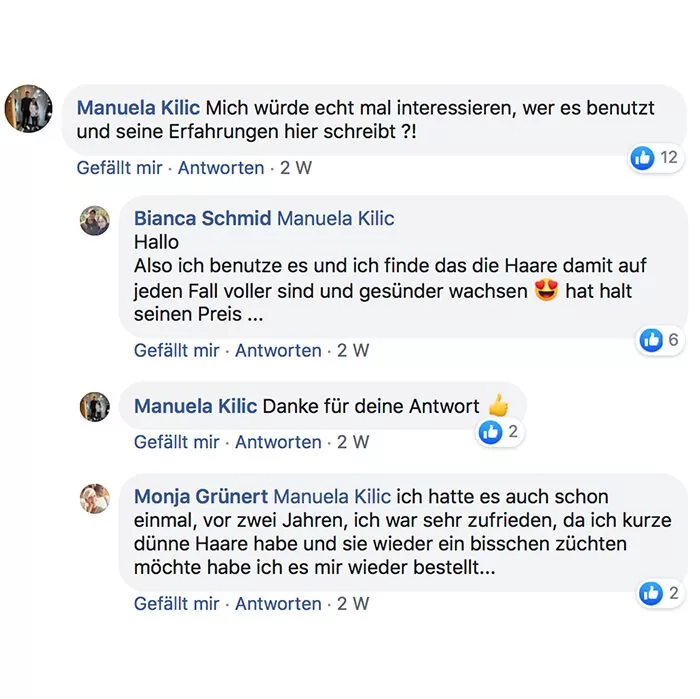Open Bianca Schmid's profile picture
This screenshot has height=699, width=700.
click(95, 221)
